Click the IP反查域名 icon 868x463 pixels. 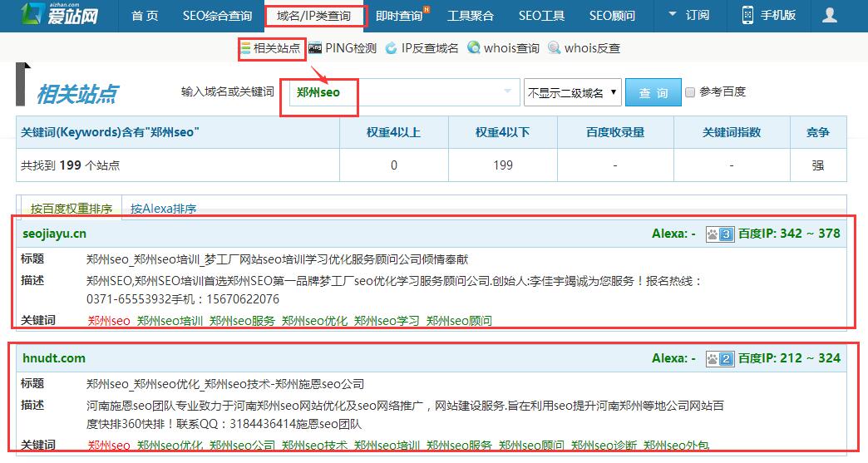click(392, 48)
